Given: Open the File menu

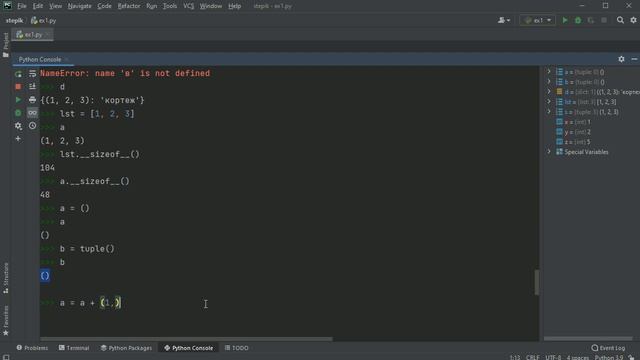Looking at the screenshot, I should [22, 6].
